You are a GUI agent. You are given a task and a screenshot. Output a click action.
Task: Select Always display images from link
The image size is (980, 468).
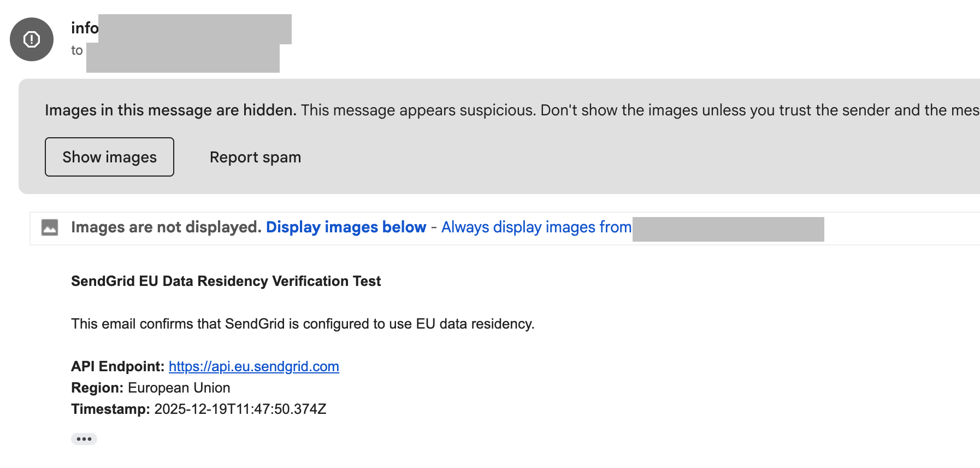(x=536, y=227)
